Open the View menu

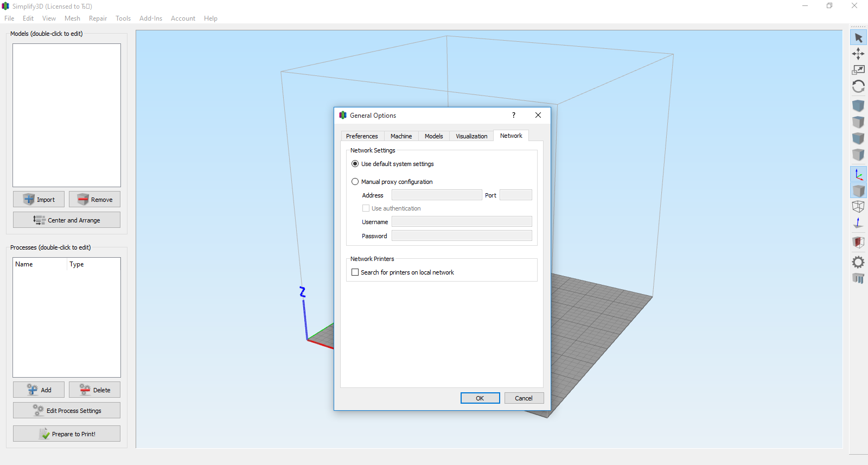pyautogui.click(x=49, y=18)
